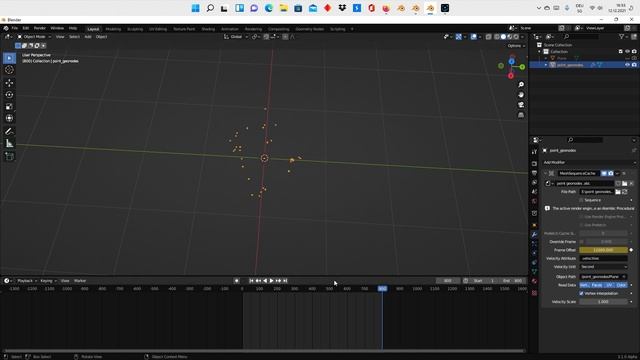
Task: Open the Render menu
Action: click(40, 28)
